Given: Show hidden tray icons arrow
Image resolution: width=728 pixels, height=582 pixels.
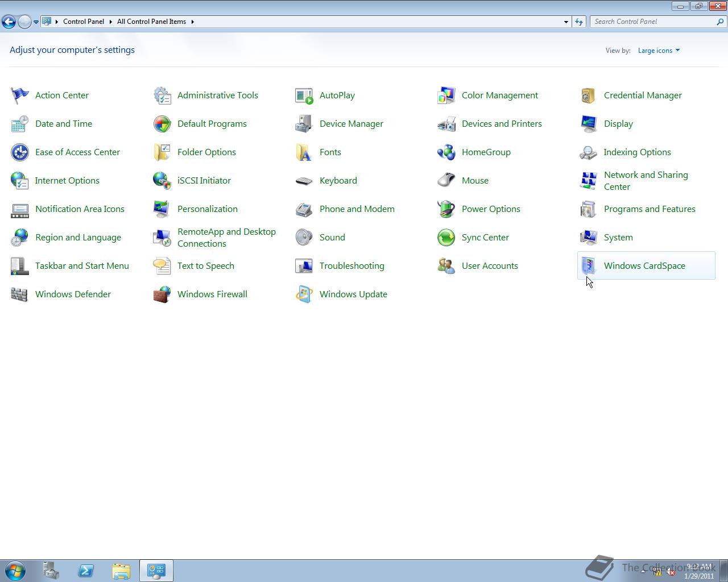Looking at the screenshot, I should point(643,571).
